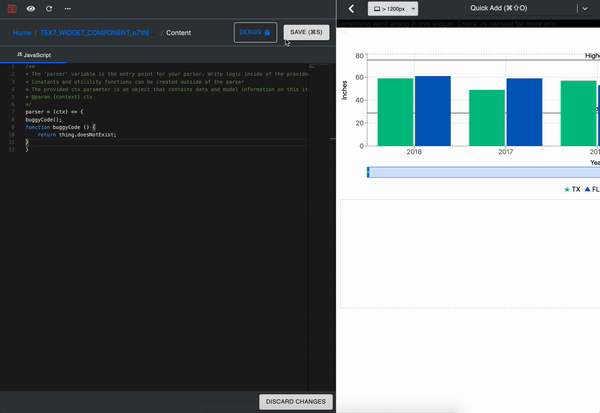Image resolution: width=600 pixels, height=413 pixels.
Task: Switch to the JavaScript tab
Action: (x=34, y=55)
